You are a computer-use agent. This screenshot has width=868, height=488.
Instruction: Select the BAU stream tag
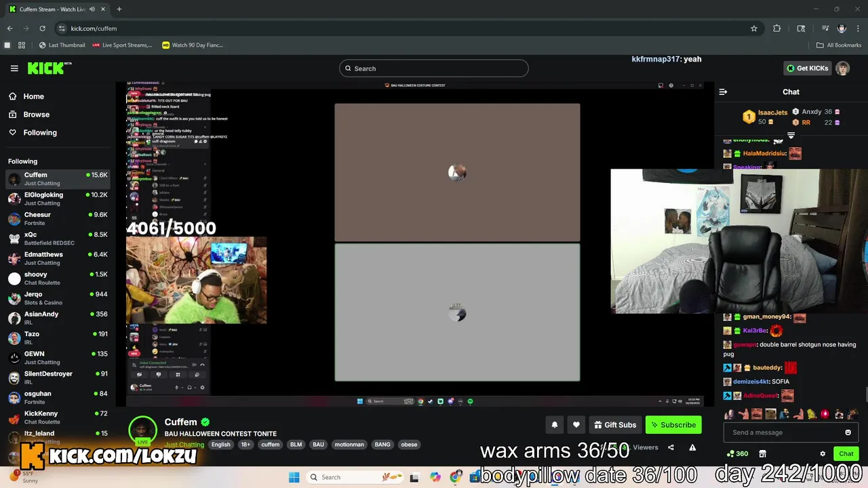(x=318, y=445)
